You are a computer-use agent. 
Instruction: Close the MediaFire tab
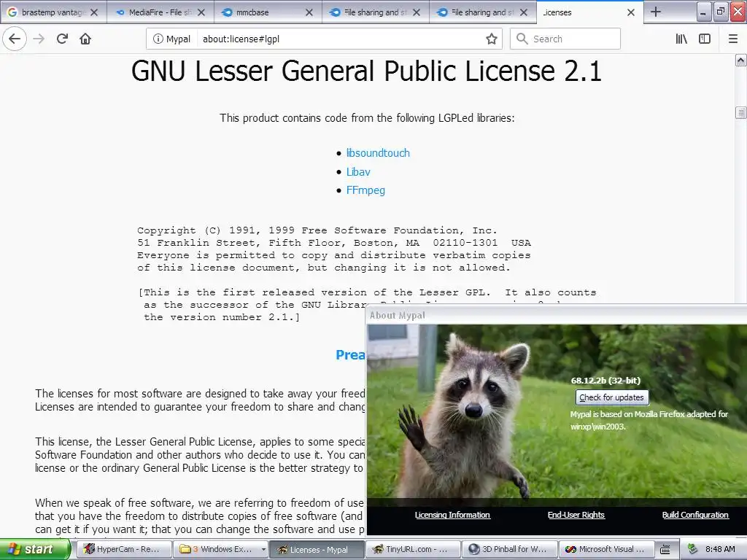(x=201, y=12)
